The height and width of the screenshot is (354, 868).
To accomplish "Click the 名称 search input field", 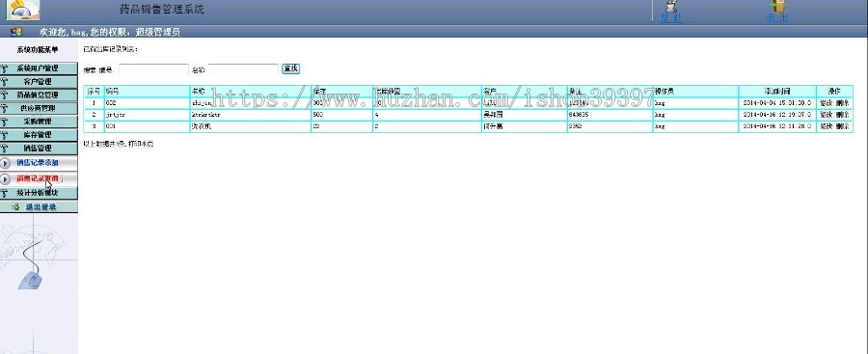I will 243,69.
